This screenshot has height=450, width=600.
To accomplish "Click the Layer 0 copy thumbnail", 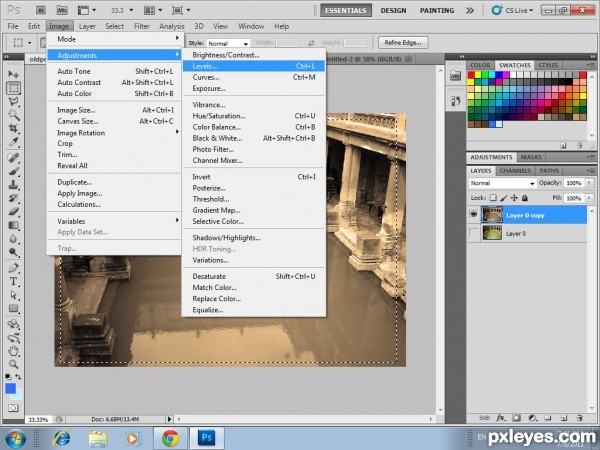I will tap(492, 215).
